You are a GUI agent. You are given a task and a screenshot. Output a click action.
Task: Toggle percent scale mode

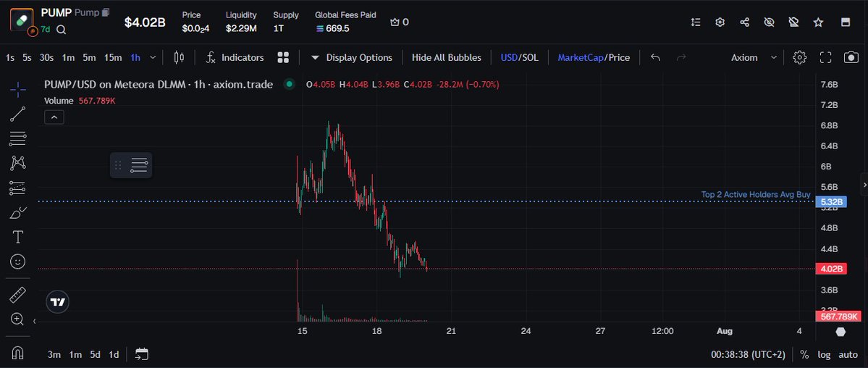coord(804,355)
